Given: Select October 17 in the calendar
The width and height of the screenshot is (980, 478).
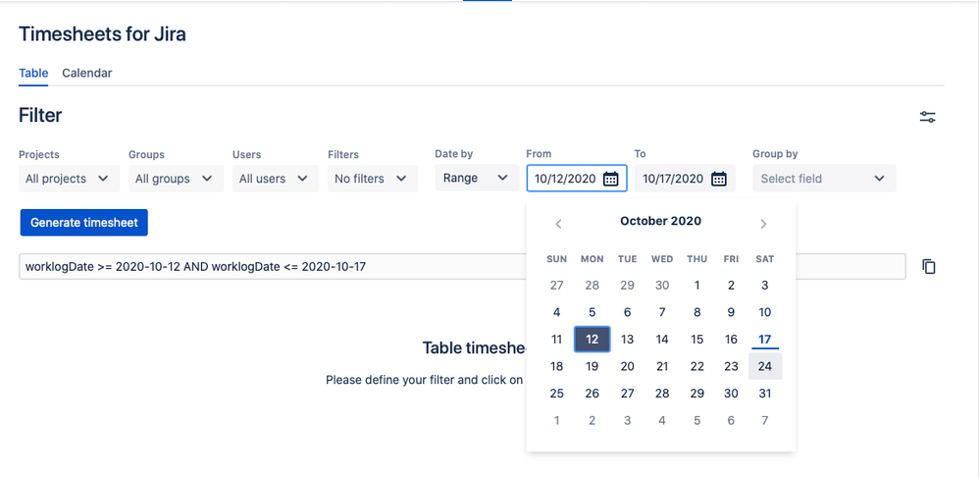Looking at the screenshot, I should (x=765, y=339).
